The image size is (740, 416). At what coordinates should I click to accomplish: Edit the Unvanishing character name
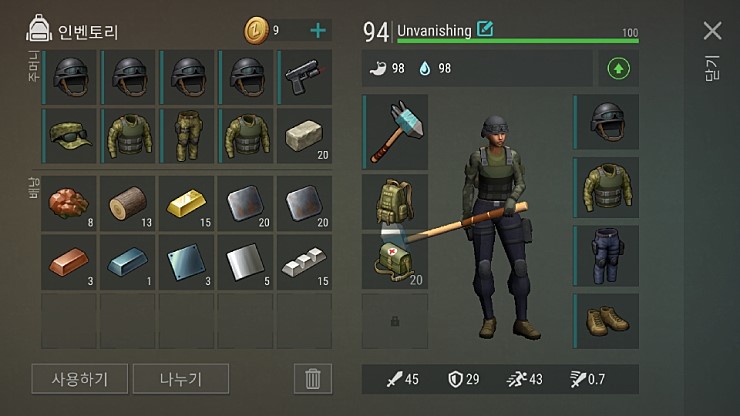pos(485,29)
